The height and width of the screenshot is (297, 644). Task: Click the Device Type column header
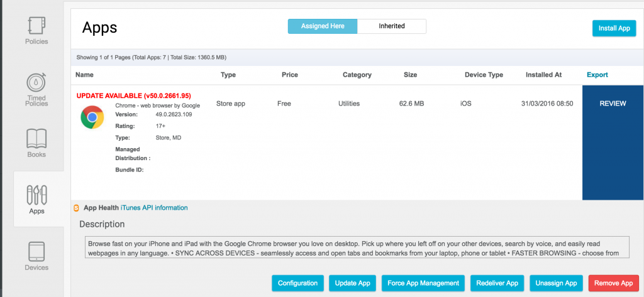pos(484,75)
